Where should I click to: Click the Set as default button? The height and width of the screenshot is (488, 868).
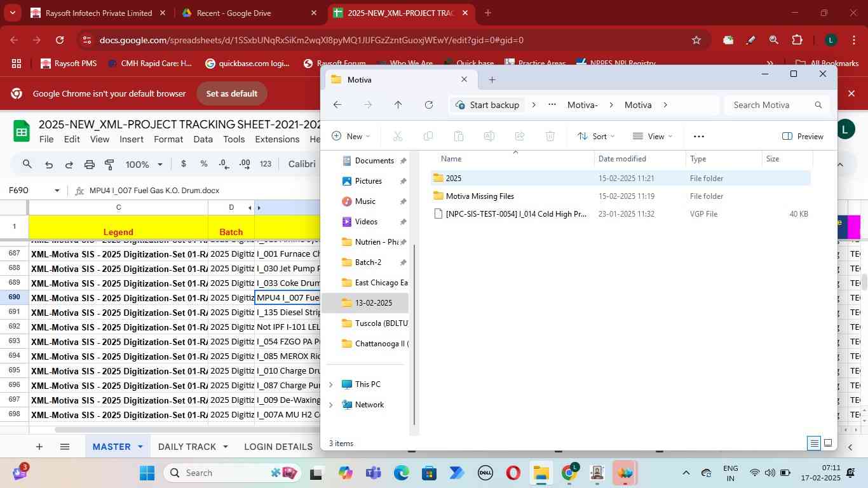tap(232, 93)
